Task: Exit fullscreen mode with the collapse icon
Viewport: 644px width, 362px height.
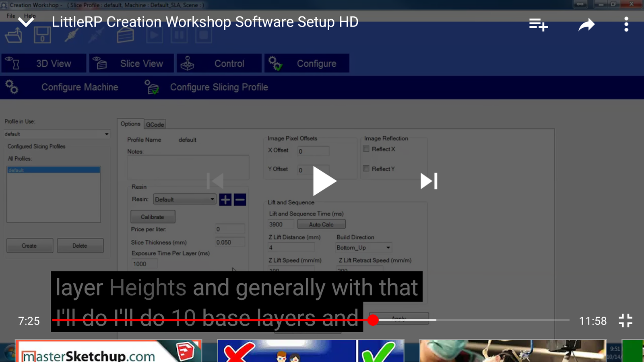Action: (625, 321)
